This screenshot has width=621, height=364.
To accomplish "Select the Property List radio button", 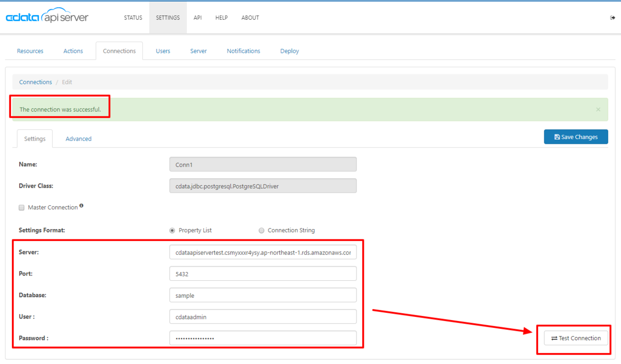I will [x=172, y=231].
